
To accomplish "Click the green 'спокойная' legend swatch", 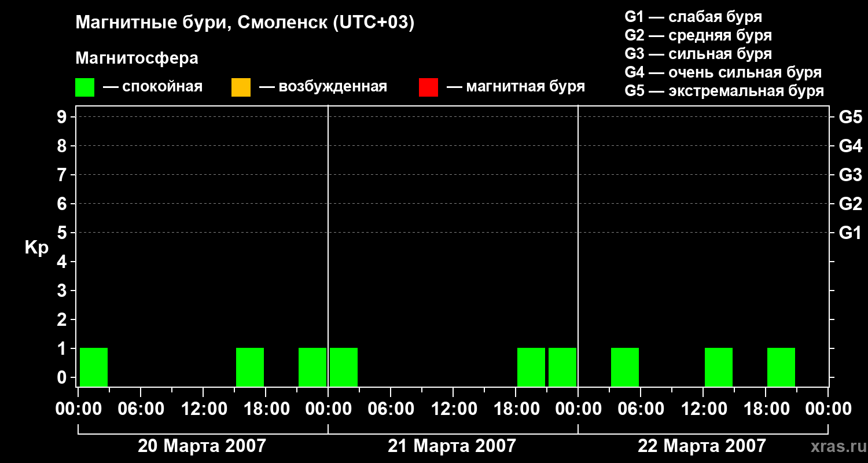I will tap(84, 87).
